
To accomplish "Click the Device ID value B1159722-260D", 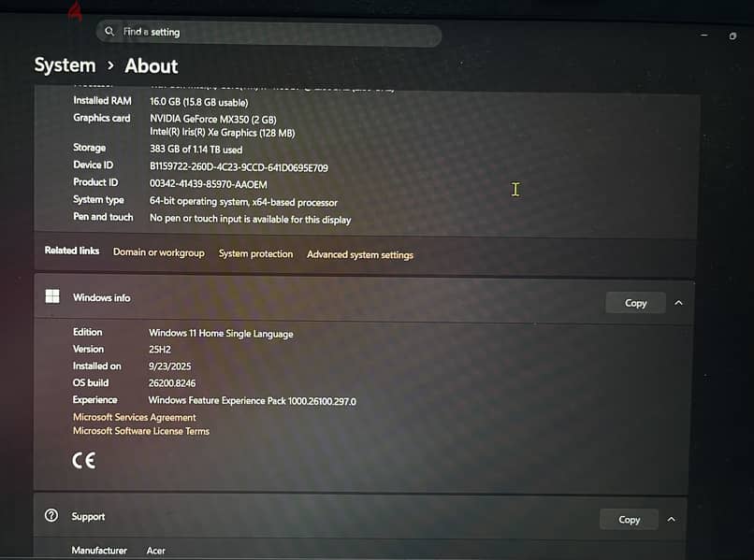I will tap(239, 167).
